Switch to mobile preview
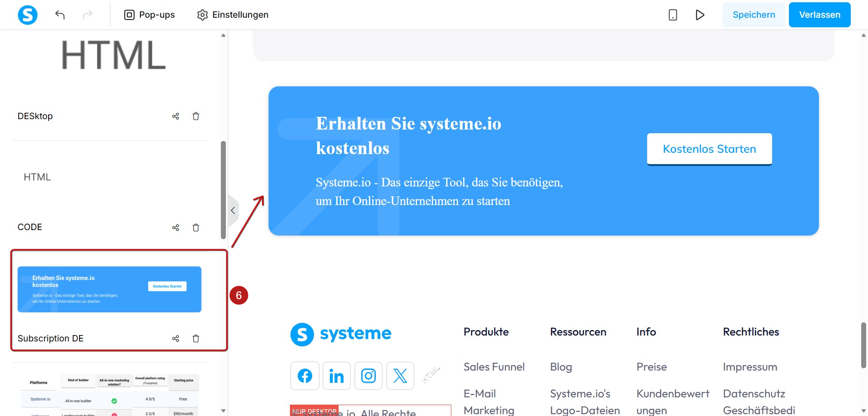The width and height of the screenshot is (868, 416). pyautogui.click(x=673, y=15)
